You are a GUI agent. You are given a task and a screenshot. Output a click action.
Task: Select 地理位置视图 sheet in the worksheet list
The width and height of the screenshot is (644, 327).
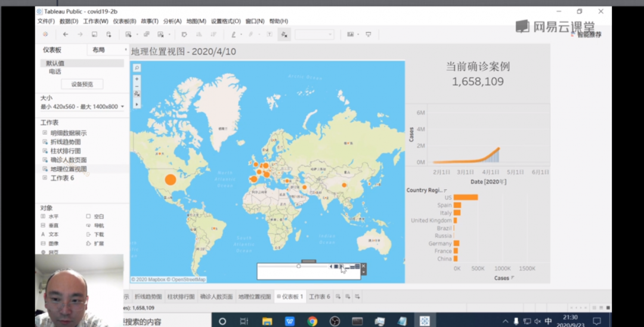pos(68,169)
